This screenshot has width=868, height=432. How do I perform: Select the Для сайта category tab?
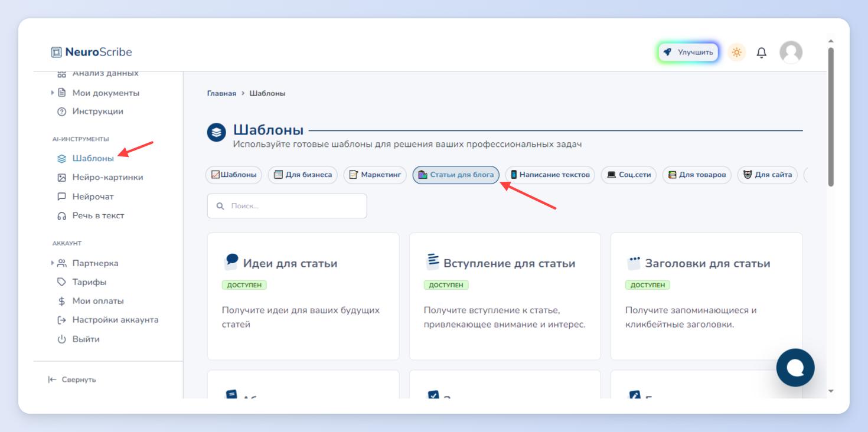(x=768, y=175)
